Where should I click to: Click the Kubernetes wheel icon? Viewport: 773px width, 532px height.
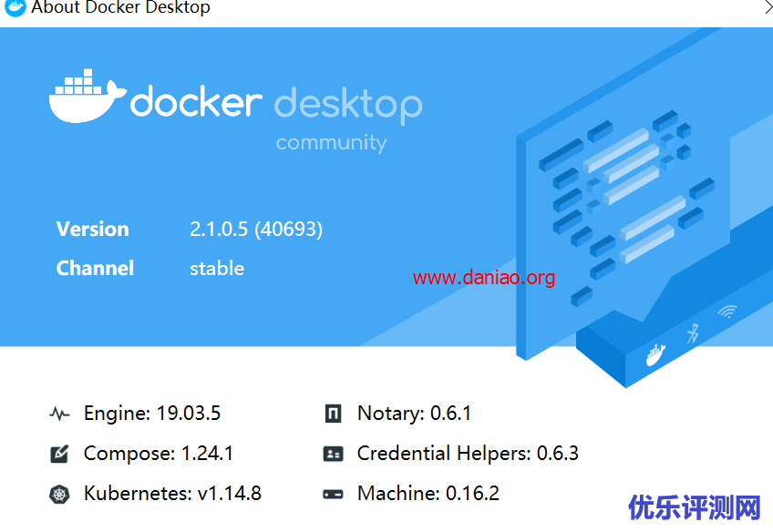click(59, 494)
